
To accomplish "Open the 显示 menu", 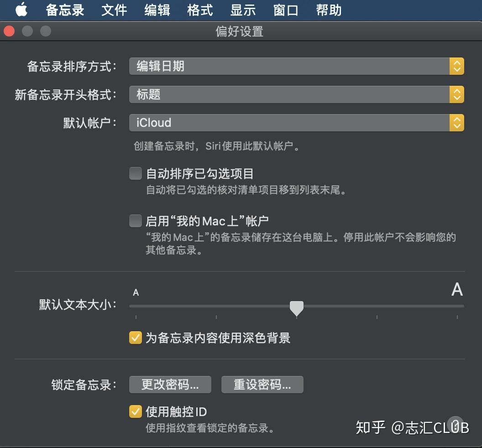I will 242,10.
